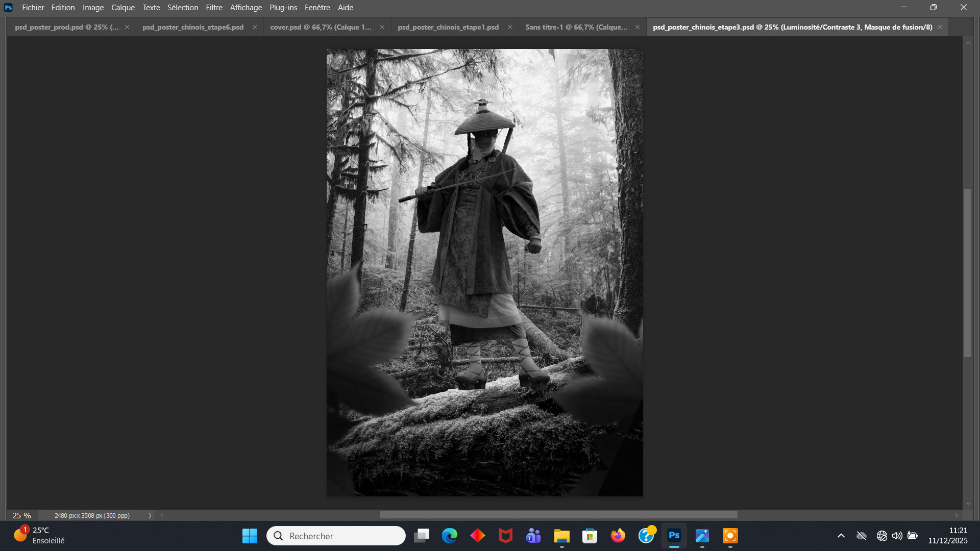Click the down arrow of vertical scrollbar
This screenshot has width=980, height=551.
[968, 504]
